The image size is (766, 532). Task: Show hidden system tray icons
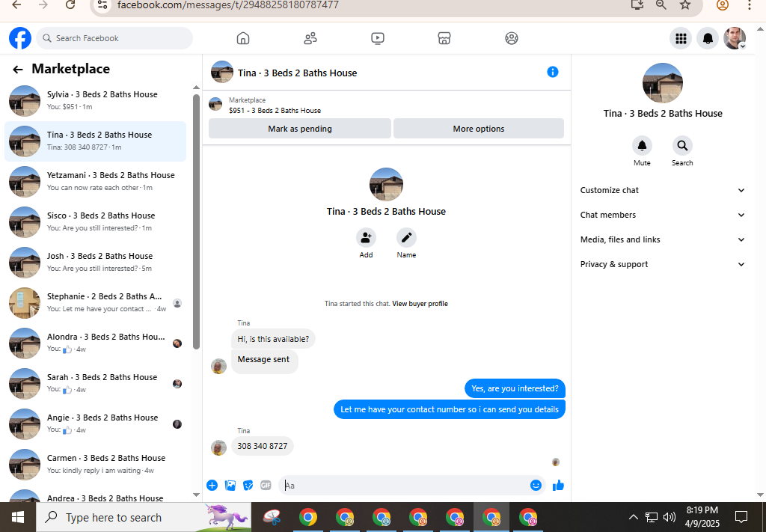coord(633,517)
